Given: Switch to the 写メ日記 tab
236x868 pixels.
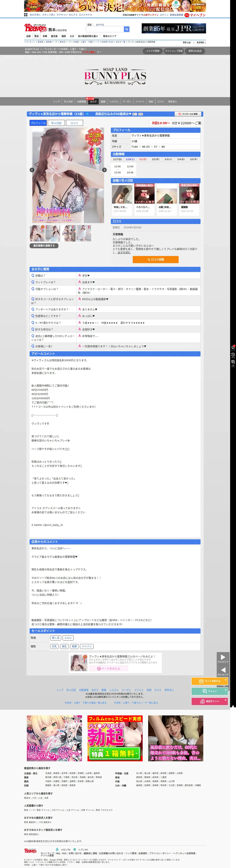Looking at the screenshot, I should (x=56, y=123).
